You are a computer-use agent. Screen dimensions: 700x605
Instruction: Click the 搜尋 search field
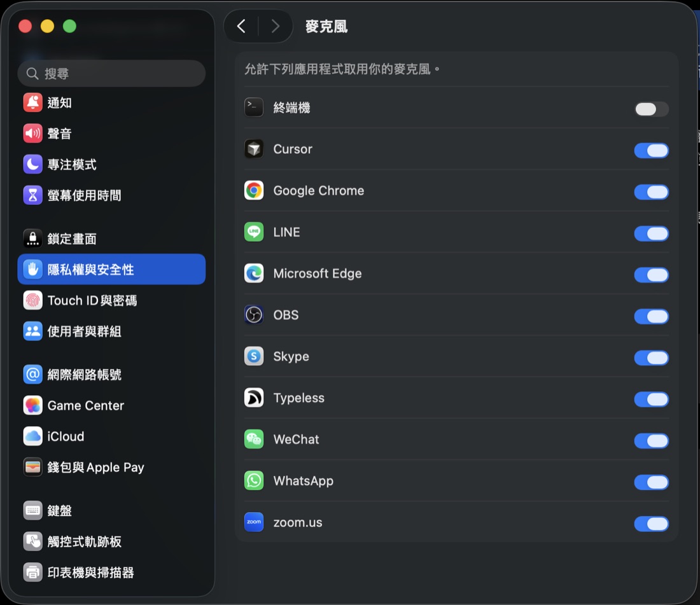point(111,73)
